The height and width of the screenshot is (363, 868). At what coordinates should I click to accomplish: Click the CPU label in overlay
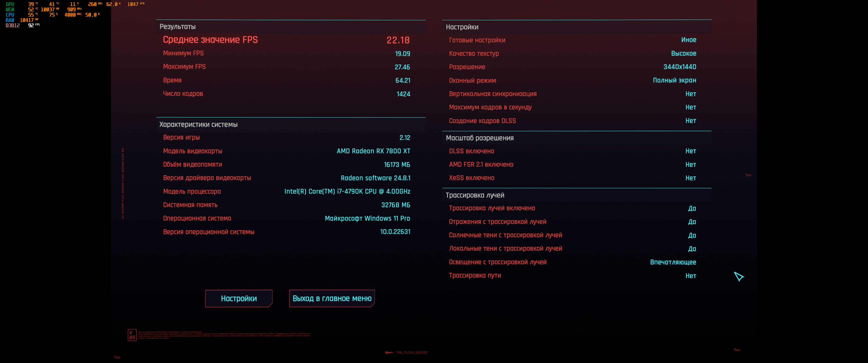[10, 15]
